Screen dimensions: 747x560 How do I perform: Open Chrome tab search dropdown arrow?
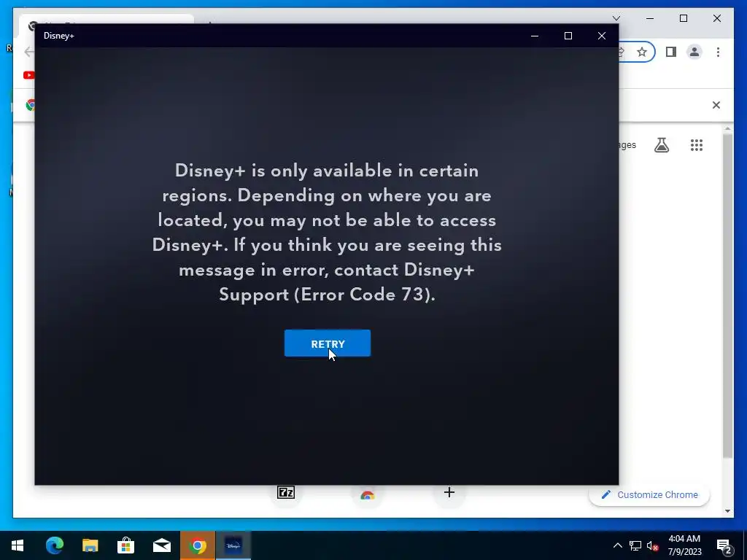(616, 18)
